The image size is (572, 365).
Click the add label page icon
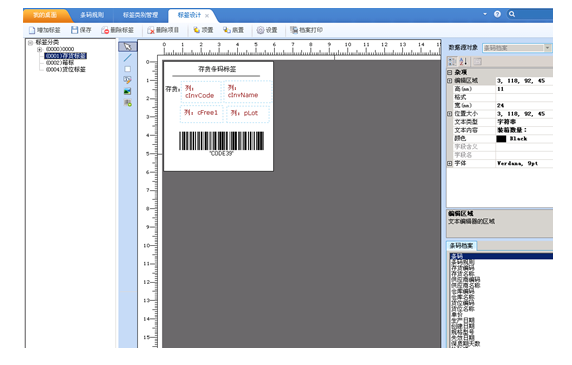(32, 30)
